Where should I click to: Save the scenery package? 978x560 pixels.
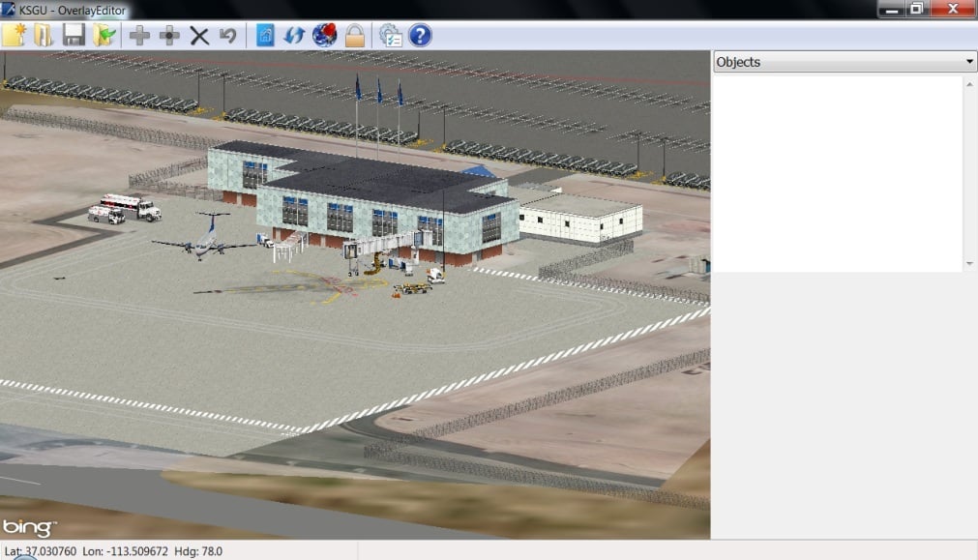click(x=74, y=36)
